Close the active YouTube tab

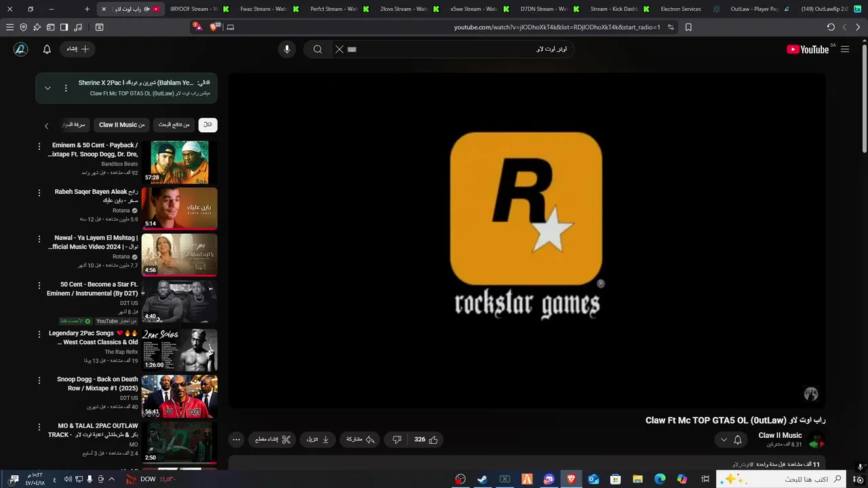pyautogui.click(x=103, y=9)
